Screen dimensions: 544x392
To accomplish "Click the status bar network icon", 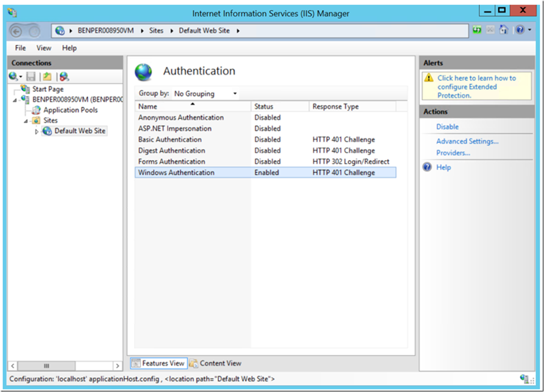I will pyautogui.click(x=524, y=379).
